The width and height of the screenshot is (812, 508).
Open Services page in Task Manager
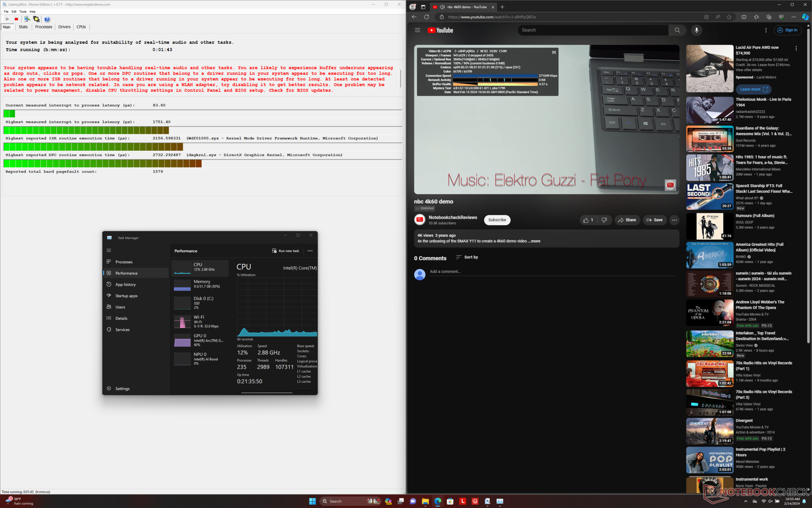pyautogui.click(x=136, y=329)
